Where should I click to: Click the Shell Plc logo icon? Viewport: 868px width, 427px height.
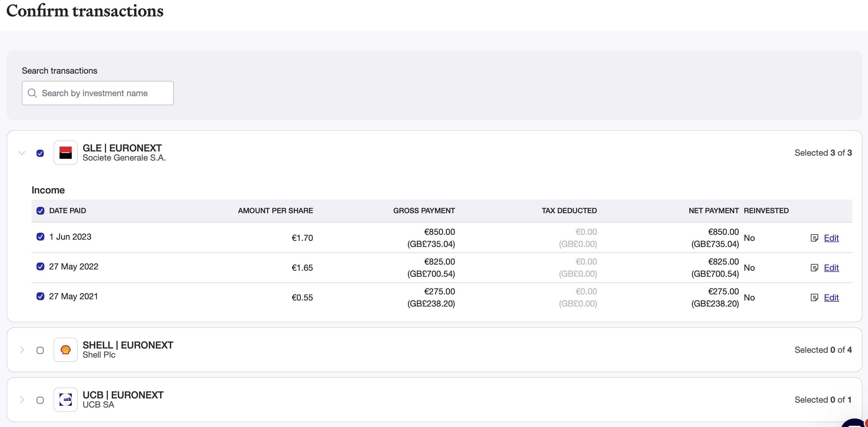(x=65, y=350)
